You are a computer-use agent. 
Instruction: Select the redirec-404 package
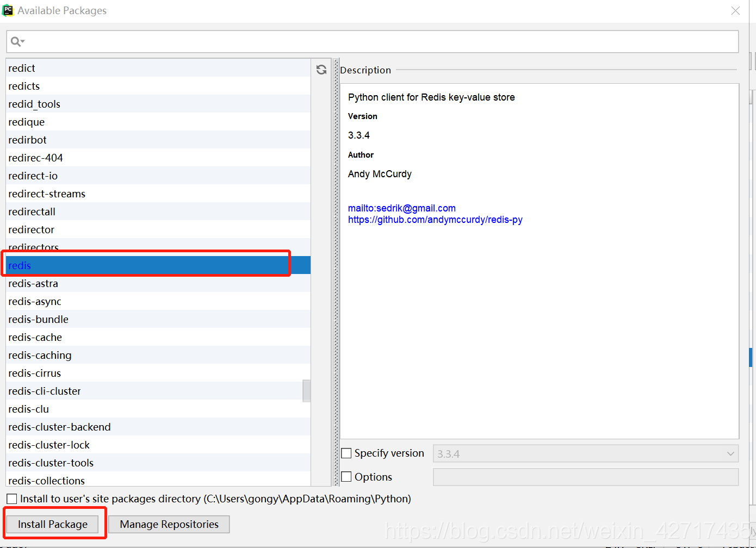(158, 158)
